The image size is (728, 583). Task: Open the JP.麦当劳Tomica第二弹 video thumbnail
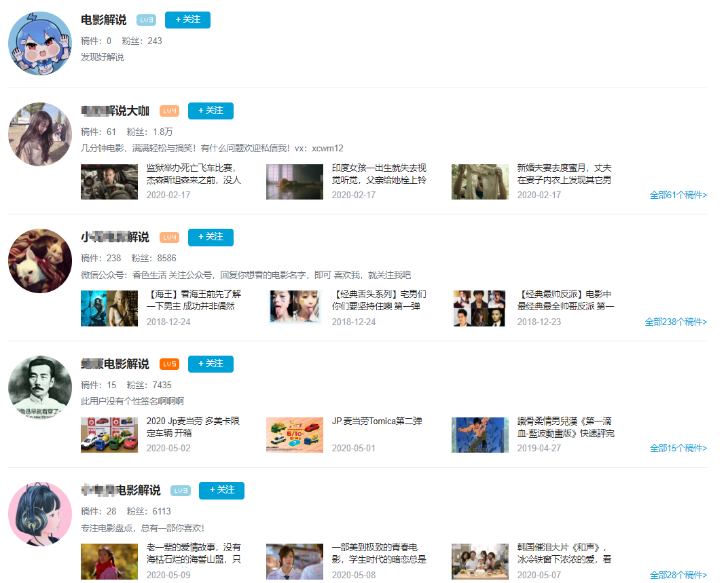294,434
